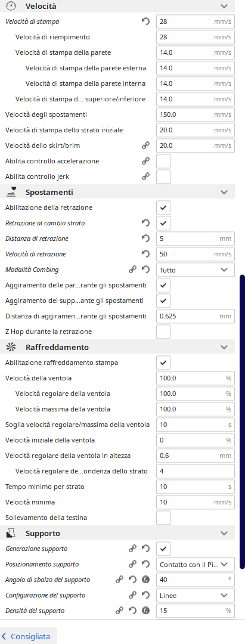Collapse the Velocità section
The height and width of the screenshot is (644, 245).
pos(224,6)
